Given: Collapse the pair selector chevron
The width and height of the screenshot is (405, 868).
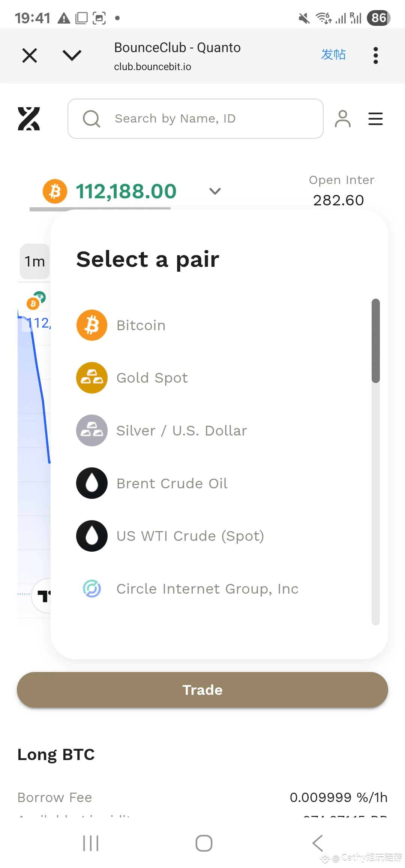Looking at the screenshot, I should tap(215, 191).
